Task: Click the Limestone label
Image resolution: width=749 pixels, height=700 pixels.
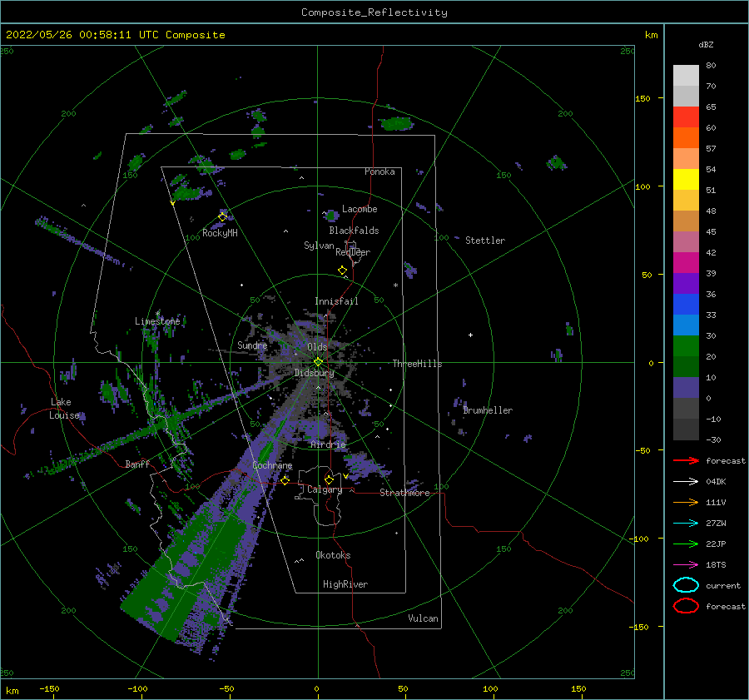Action: click(157, 321)
